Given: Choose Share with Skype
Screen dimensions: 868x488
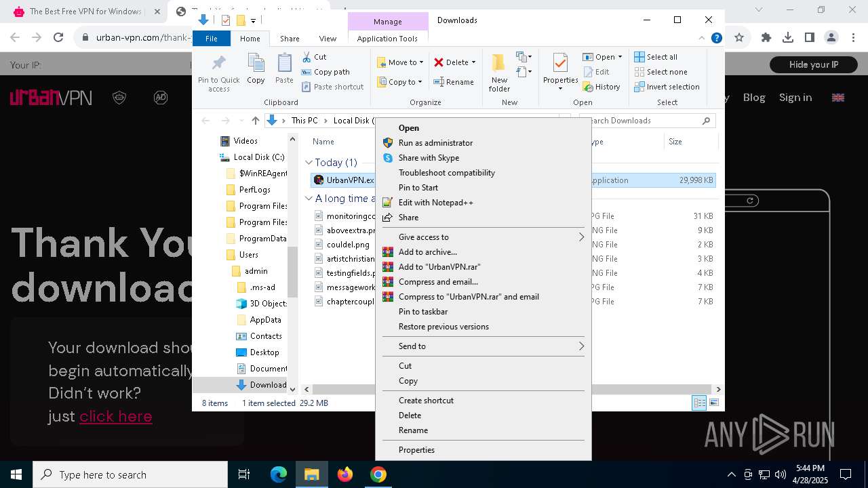Looking at the screenshot, I should pyautogui.click(x=483, y=158).
